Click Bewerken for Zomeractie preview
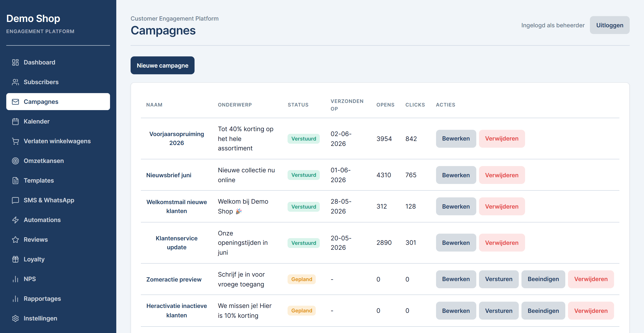The image size is (644, 333). [x=456, y=279]
